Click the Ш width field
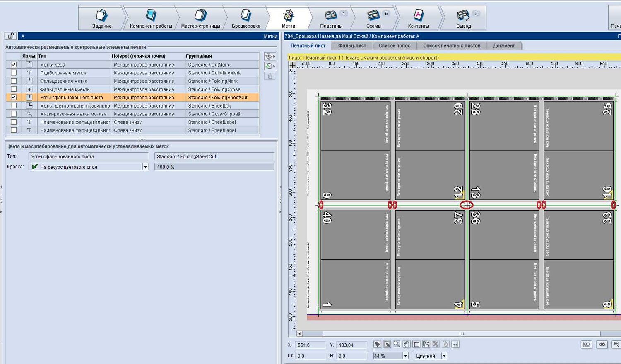This screenshot has height=364, width=621. (x=310, y=356)
